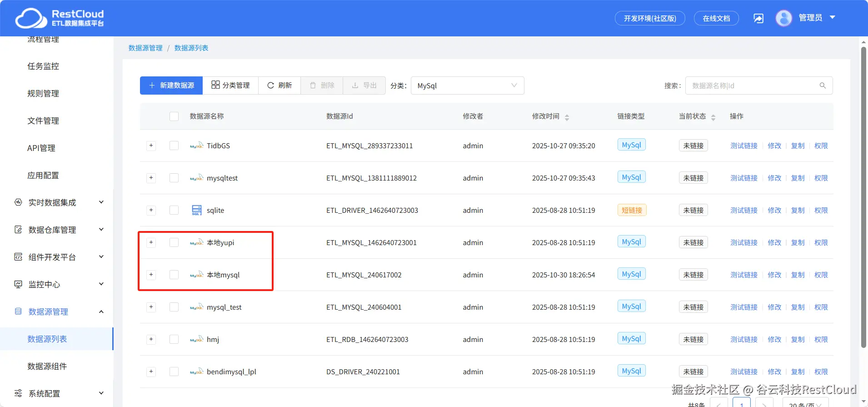Click the administrator avatar icon

point(784,18)
